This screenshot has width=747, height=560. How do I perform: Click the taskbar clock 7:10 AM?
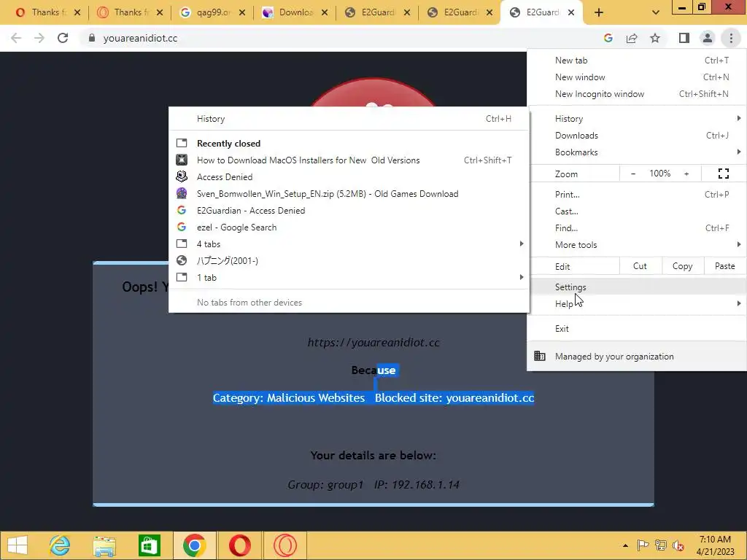click(x=715, y=540)
